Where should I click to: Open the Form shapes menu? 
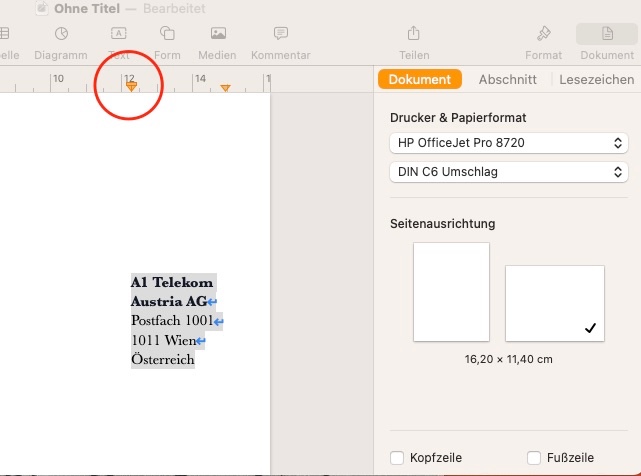click(167, 41)
